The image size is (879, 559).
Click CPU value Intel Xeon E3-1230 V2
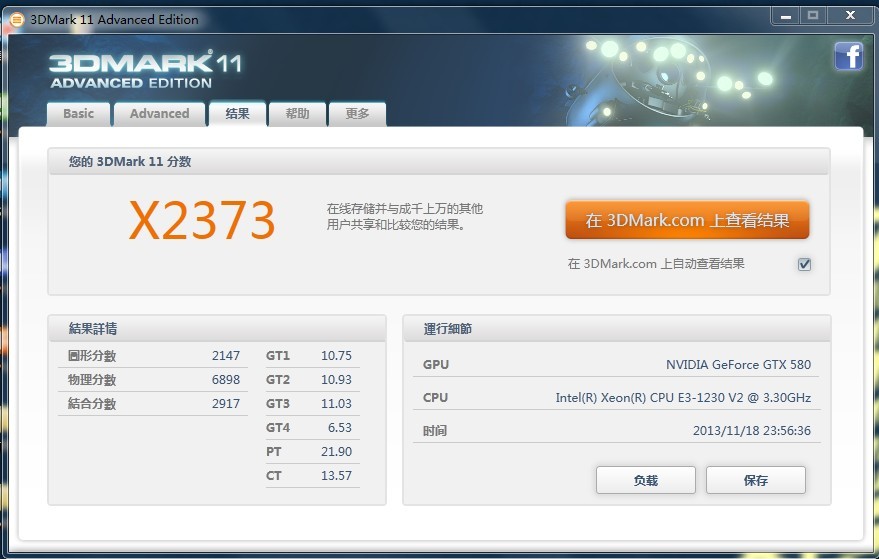tap(683, 398)
